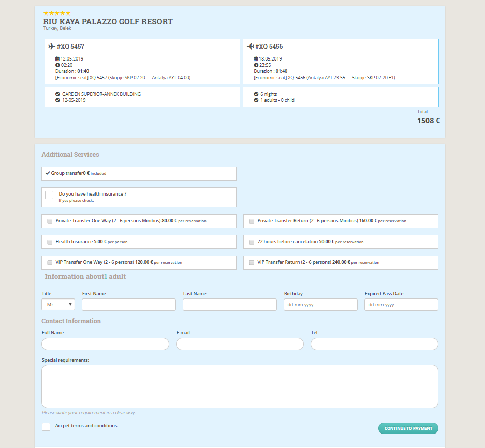Screen dimensions: 485x448
Task: Click the Group transfer checkmark icon
Action: point(48,173)
